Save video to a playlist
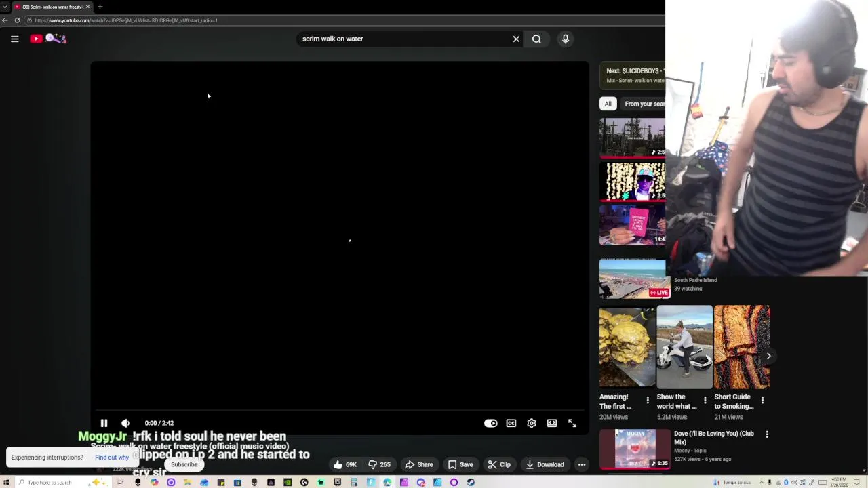868x488 pixels. (460, 464)
